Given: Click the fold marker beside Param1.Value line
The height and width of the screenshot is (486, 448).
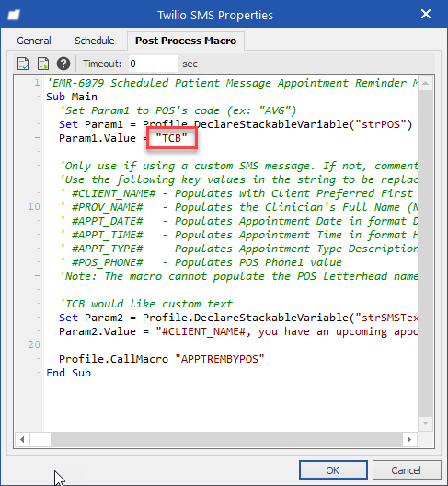Looking at the screenshot, I should click(38, 138).
